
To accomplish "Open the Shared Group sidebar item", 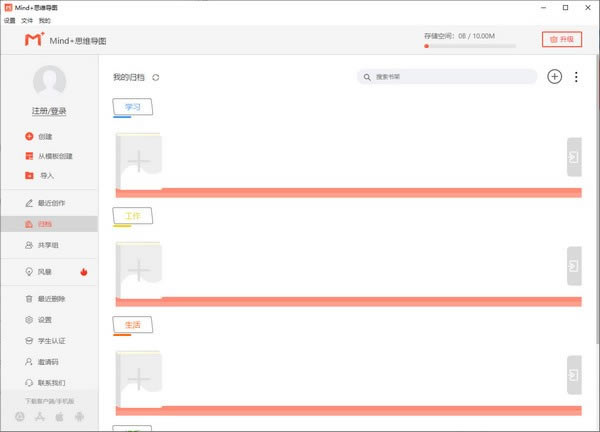I will 42,245.
